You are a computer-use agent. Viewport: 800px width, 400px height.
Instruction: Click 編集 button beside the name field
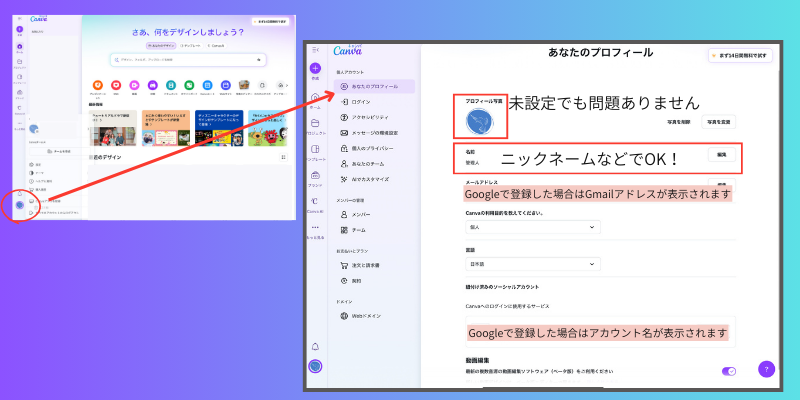pyautogui.click(x=722, y=154)
